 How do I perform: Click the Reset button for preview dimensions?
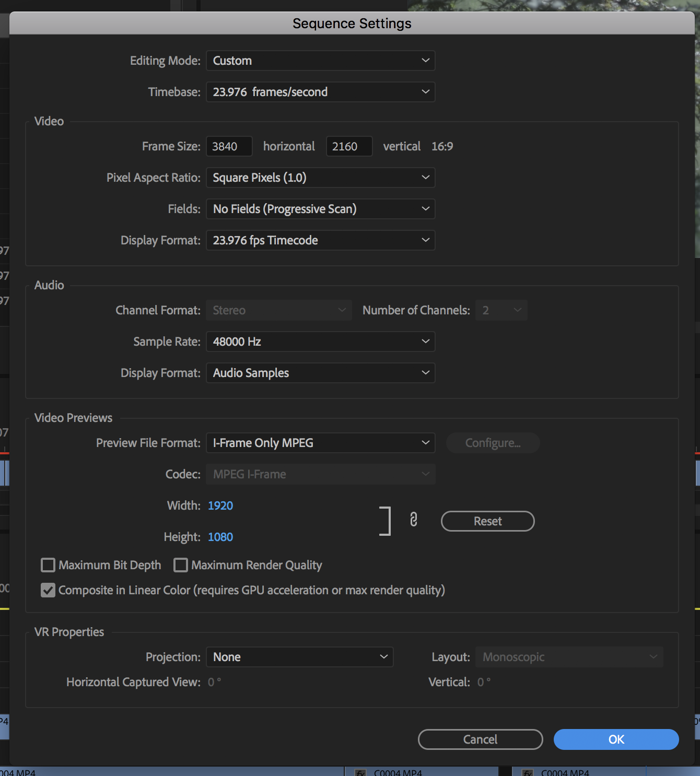(x=487, y=521)
